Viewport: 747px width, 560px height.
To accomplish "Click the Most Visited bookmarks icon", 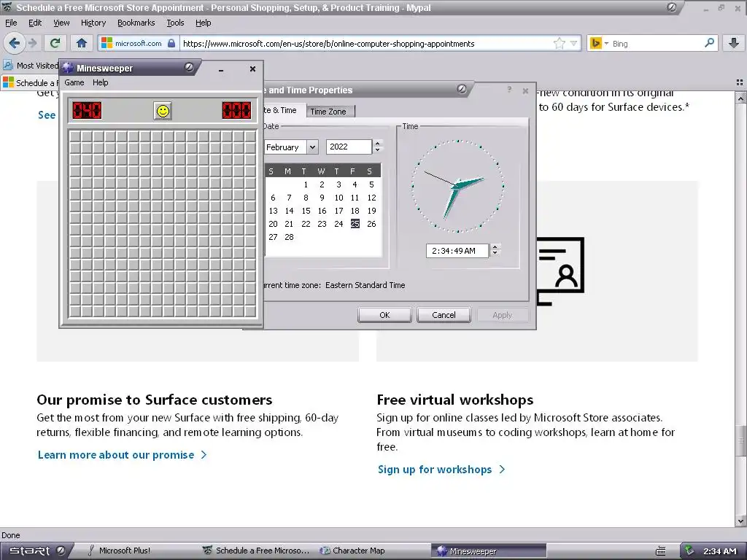I will point(8,65).
